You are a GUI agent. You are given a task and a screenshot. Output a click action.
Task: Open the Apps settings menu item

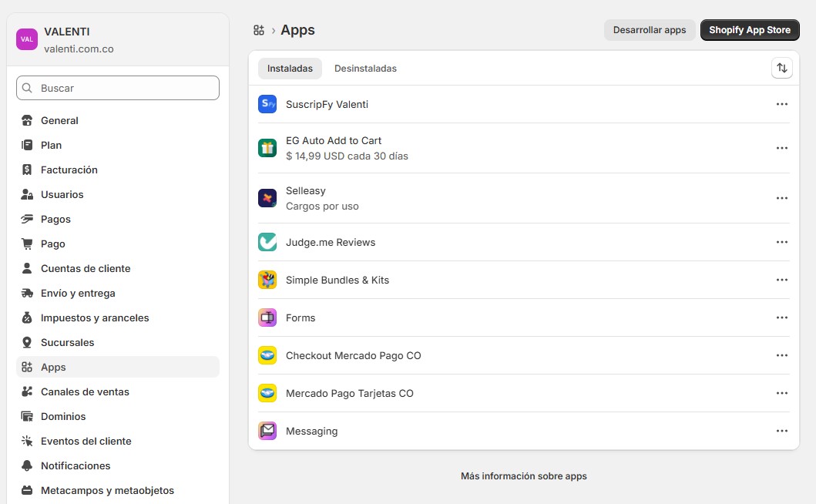point(118,367)
